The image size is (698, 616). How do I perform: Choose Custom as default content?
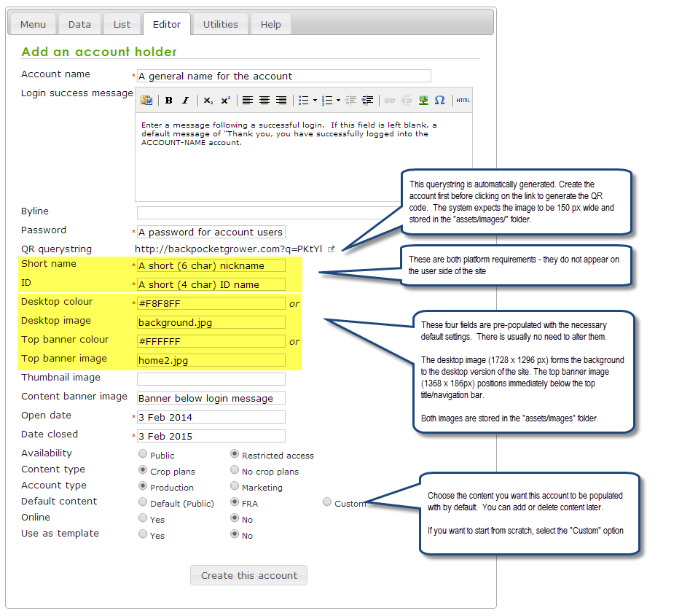[327, 502]
